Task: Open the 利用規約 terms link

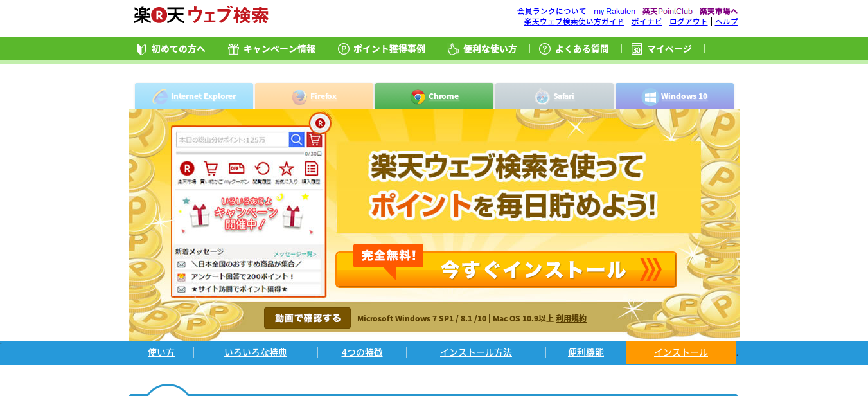Action: coord(571,318)
